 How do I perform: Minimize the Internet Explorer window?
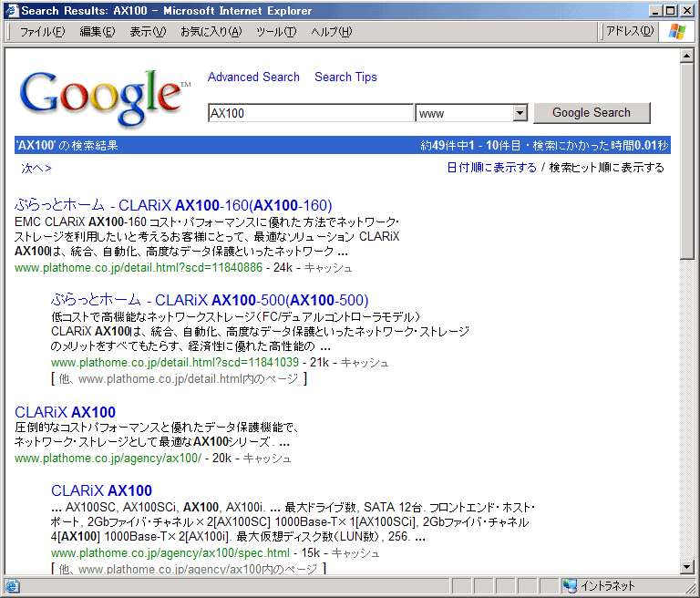point(656,11)
